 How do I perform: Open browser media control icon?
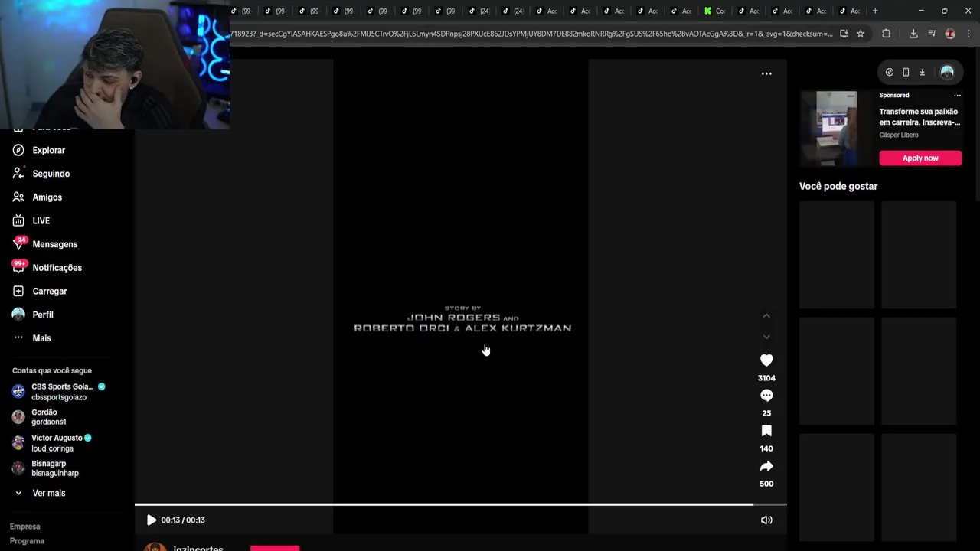click(932, 34)
